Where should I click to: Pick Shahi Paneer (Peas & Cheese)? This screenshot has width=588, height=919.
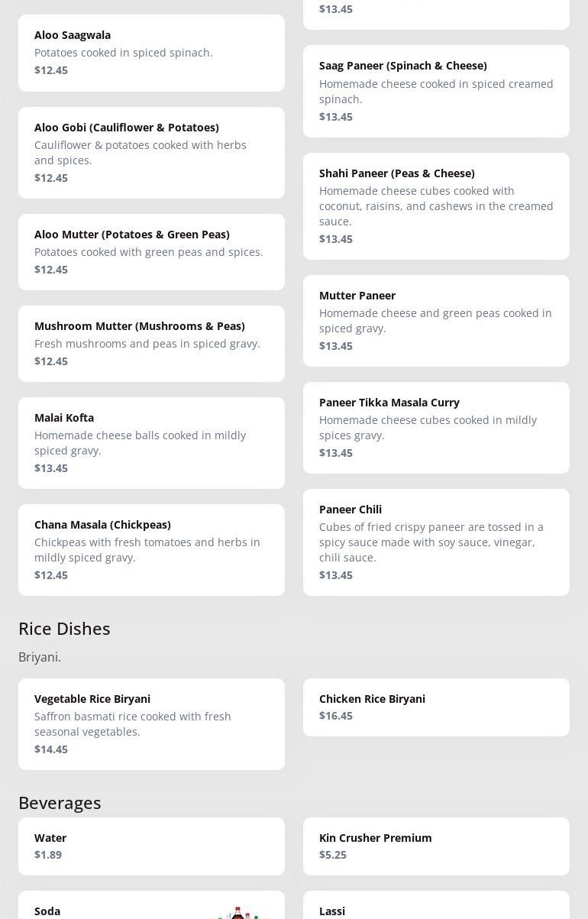click(x=436, y=205)
